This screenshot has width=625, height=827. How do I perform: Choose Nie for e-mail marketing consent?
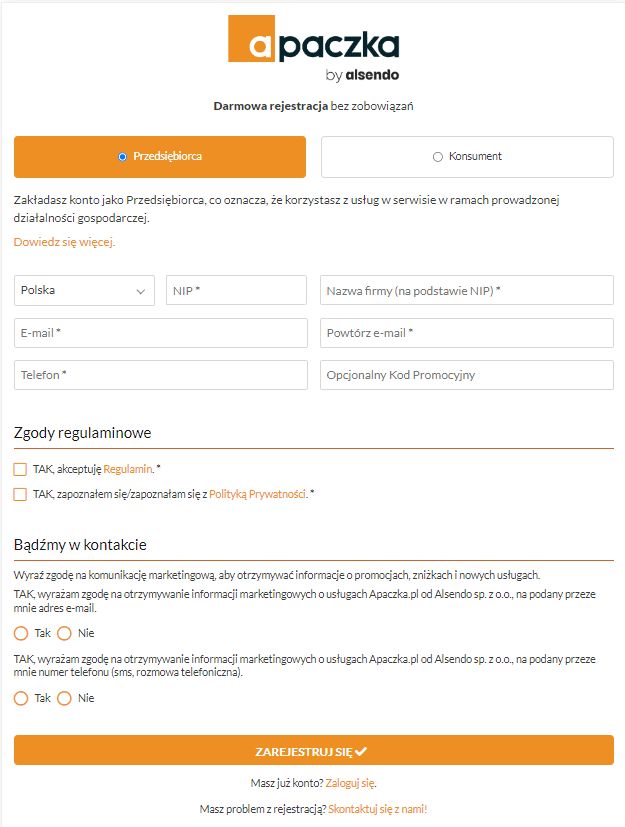point(65,633)
